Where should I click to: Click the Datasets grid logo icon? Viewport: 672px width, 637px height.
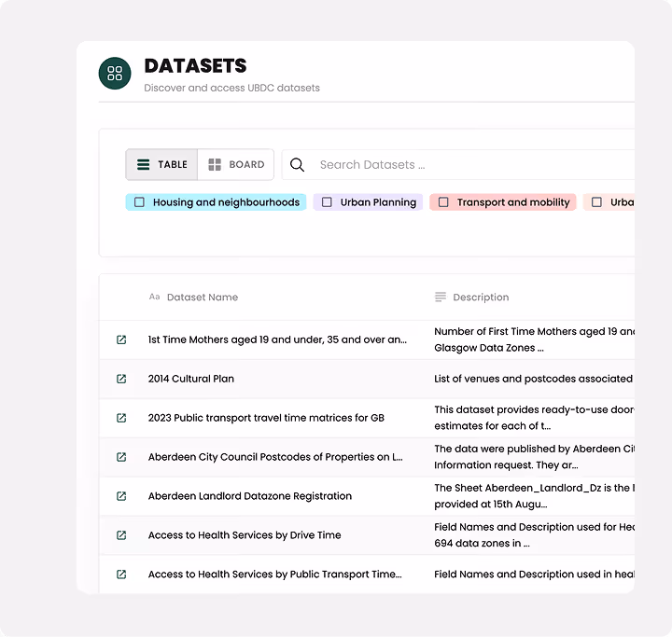[x=115, y=74]
